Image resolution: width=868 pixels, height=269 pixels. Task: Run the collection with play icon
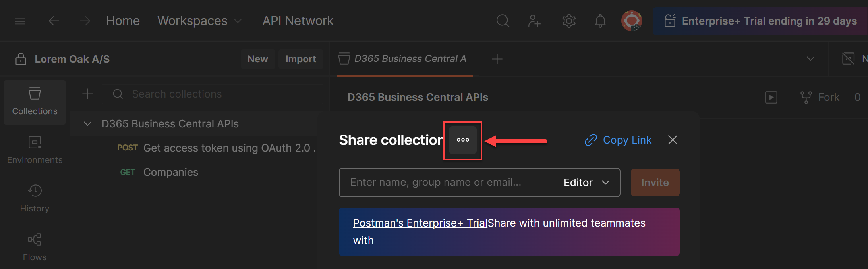(771, 97)
